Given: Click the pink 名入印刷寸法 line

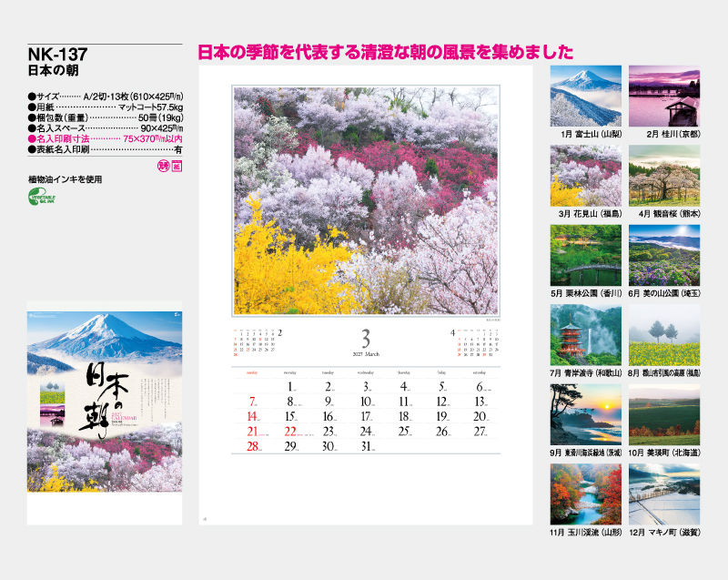Looking at the screenshot, I should click(106, 138).
